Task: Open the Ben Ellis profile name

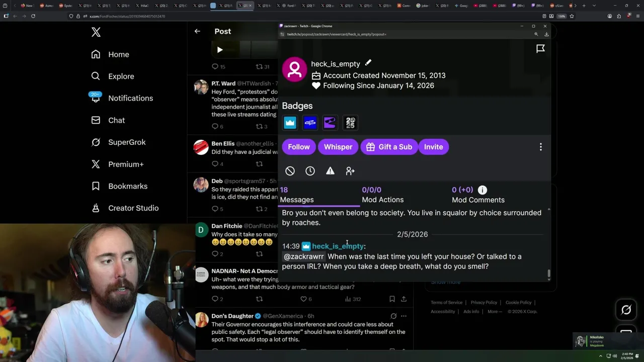Action: (223, 143)
